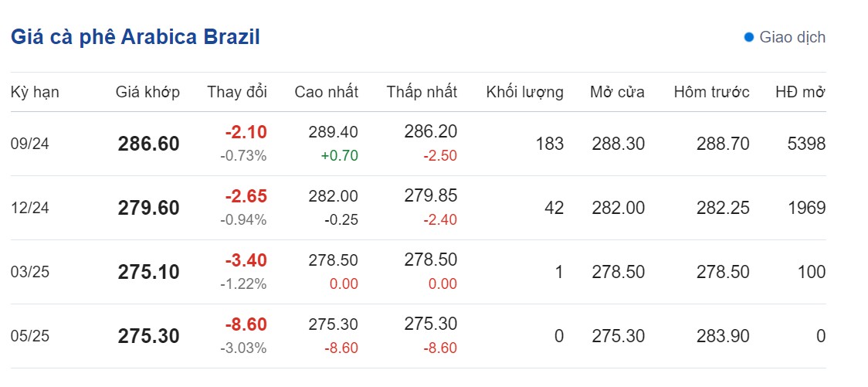Select the "HĐ mở" column header
The height and width of the screenshot is (387, 868).
point(800,93)
